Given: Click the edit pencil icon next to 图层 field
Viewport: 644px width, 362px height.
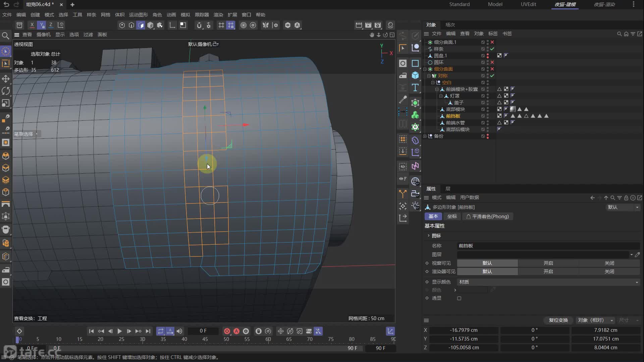Looking at the screenshot, I should pyautogui.click(x=637, y=255).
